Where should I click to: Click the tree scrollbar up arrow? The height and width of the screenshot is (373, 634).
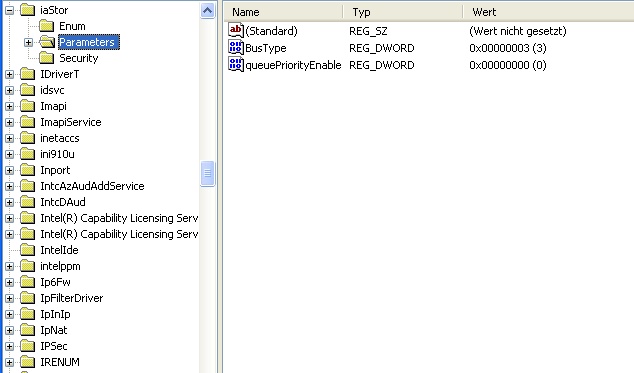click(x=207, y=11)
